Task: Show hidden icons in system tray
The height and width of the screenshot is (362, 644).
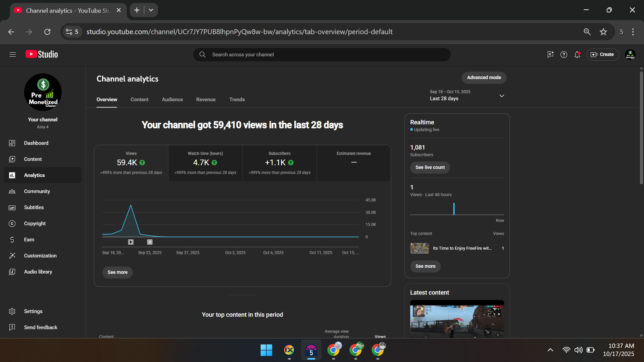Action: 550,350
